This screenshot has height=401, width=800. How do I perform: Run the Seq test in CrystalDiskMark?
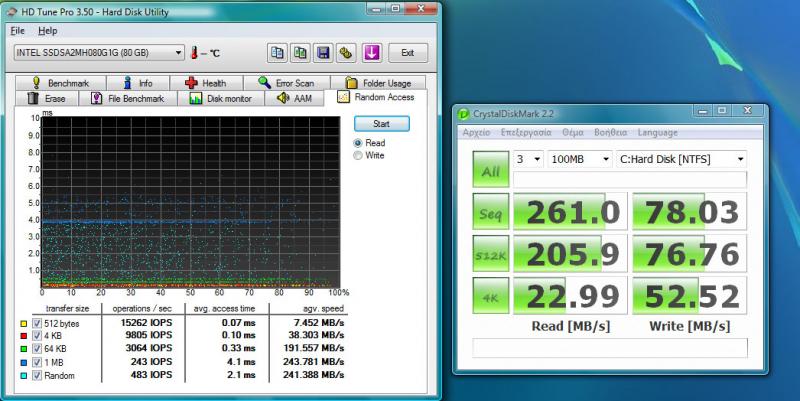tap(489, 212)
